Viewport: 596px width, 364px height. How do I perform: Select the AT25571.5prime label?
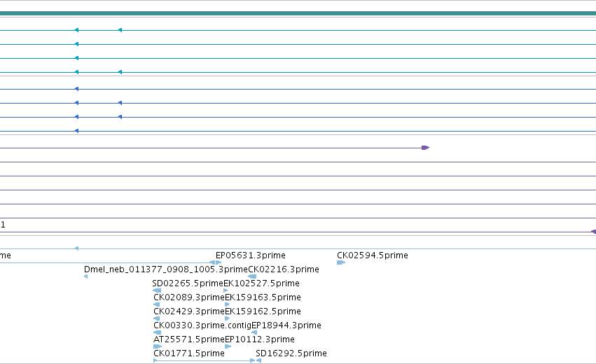click(x=189, y=339)
